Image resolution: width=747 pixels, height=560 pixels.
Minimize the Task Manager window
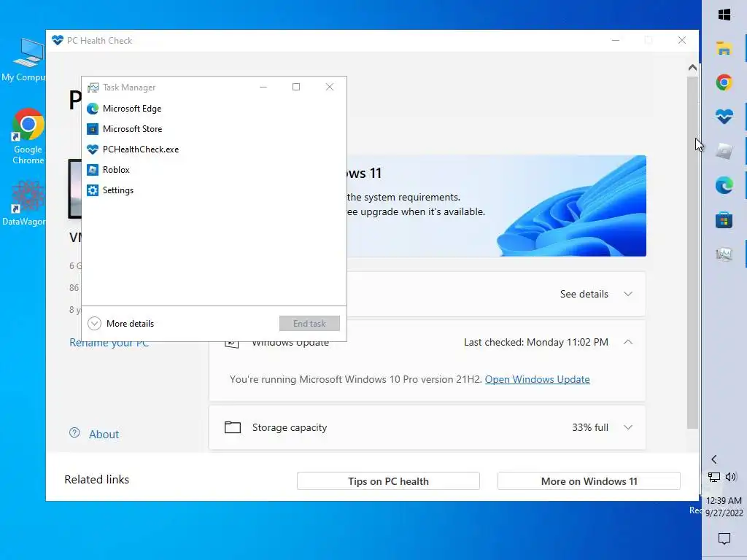tap(263, 87)
